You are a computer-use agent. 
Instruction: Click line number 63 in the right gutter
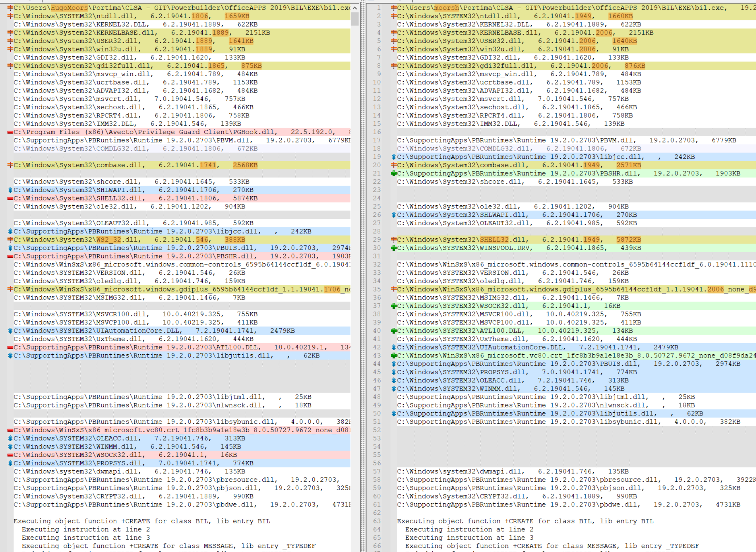tap(377, 521)
